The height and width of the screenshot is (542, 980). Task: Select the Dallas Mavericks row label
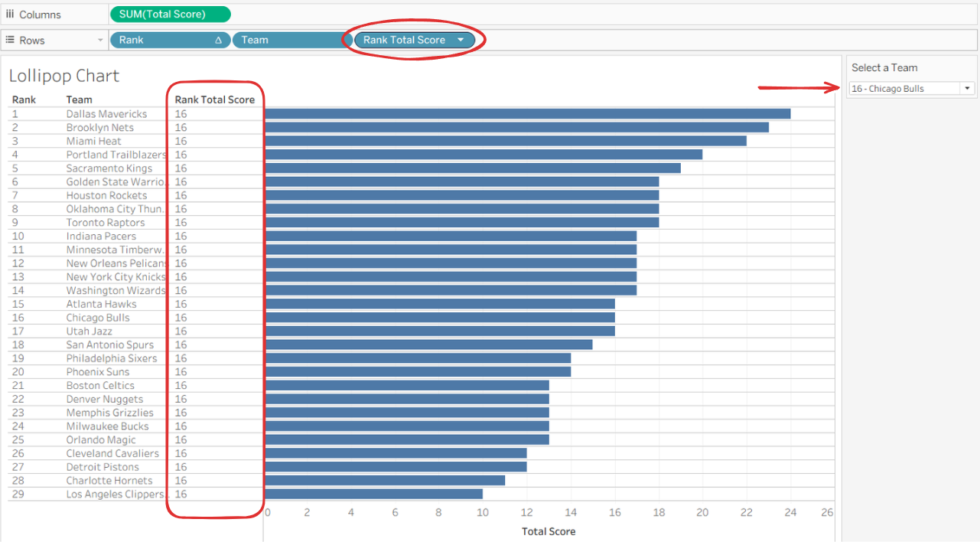(106, 114)
